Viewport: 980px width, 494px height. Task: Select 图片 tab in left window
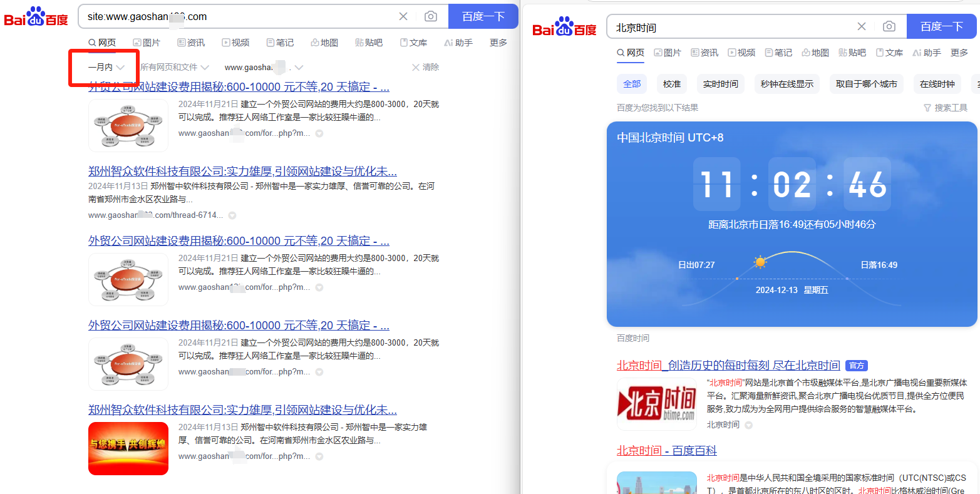147,43
